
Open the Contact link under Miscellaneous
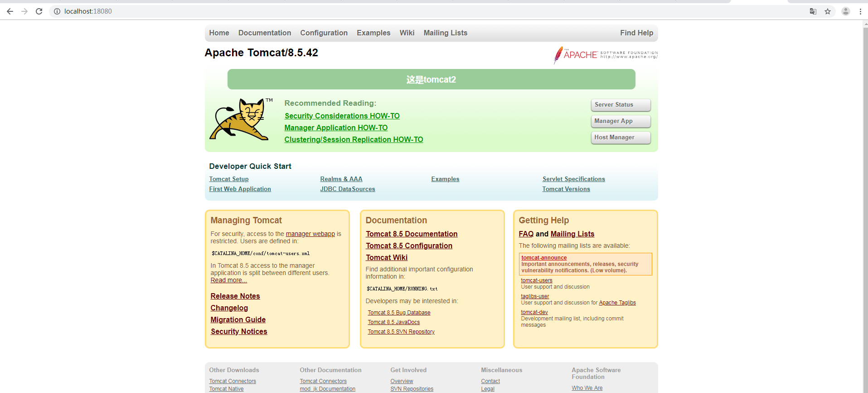[490, 381]
